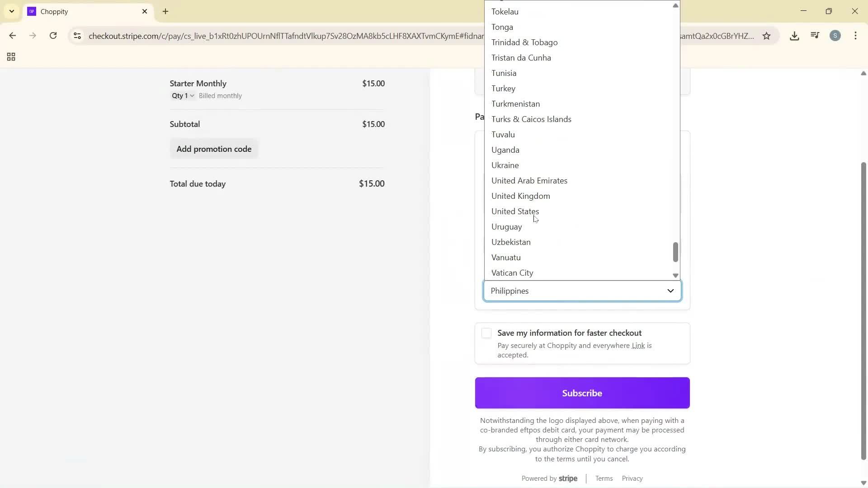Viewport: 868px width, 488px height.
Task: Click the site information icon in the address bar
Action: [x=77, y=36]
